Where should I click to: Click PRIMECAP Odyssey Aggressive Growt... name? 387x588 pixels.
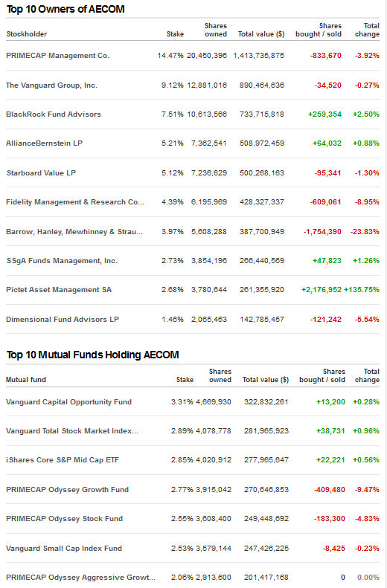point(80,578)
